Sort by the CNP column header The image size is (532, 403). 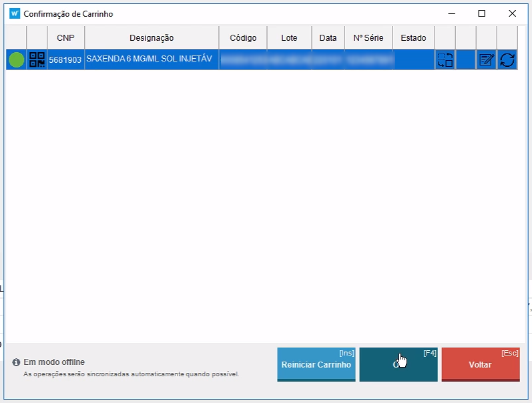(65, 38)
